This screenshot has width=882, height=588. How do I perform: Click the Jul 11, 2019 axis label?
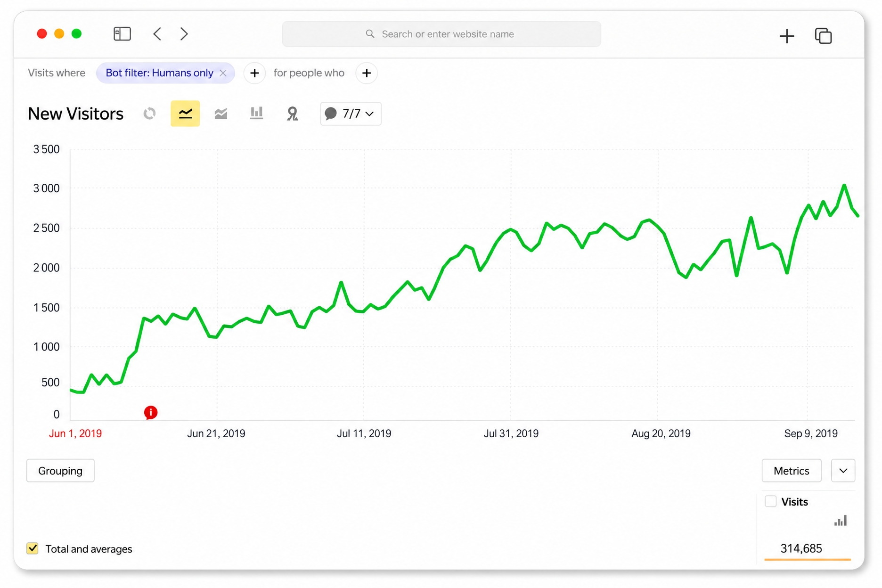point(364,433)
